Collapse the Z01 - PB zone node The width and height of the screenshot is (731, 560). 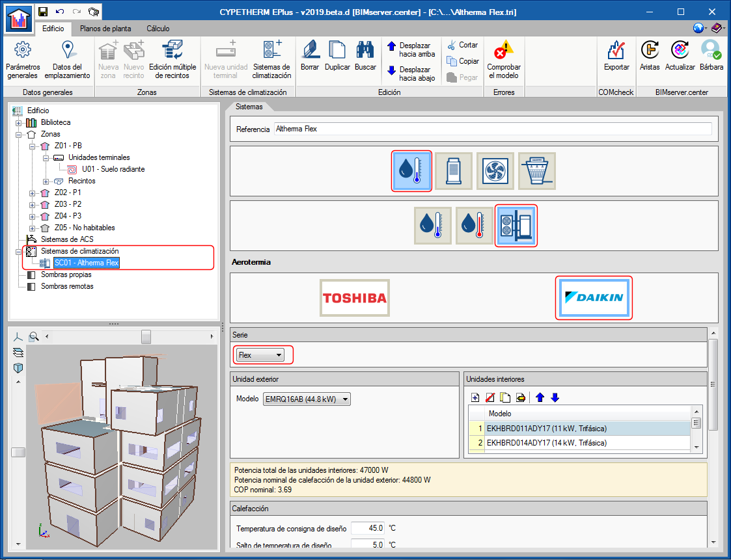[32, 146]
